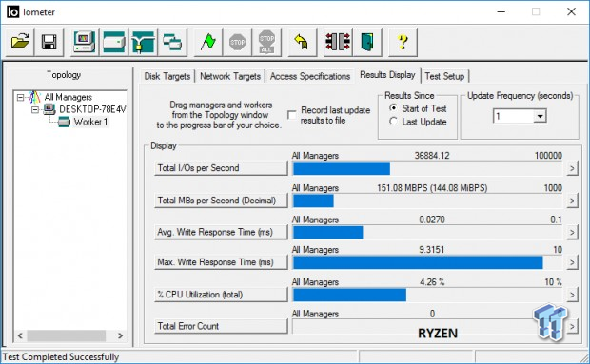Viewport: 590px width, 364px height.
Task: Start new disk worker icon
Action: 114,42
